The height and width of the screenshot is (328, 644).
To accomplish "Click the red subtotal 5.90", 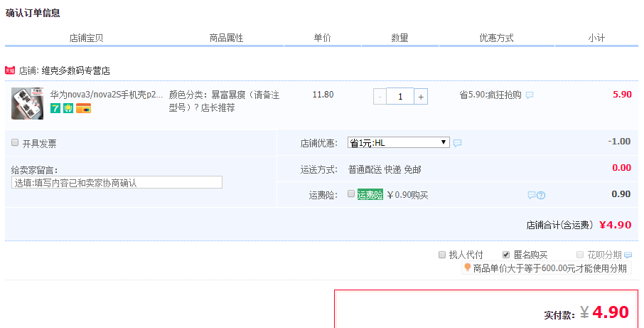I will click(622, 94).
